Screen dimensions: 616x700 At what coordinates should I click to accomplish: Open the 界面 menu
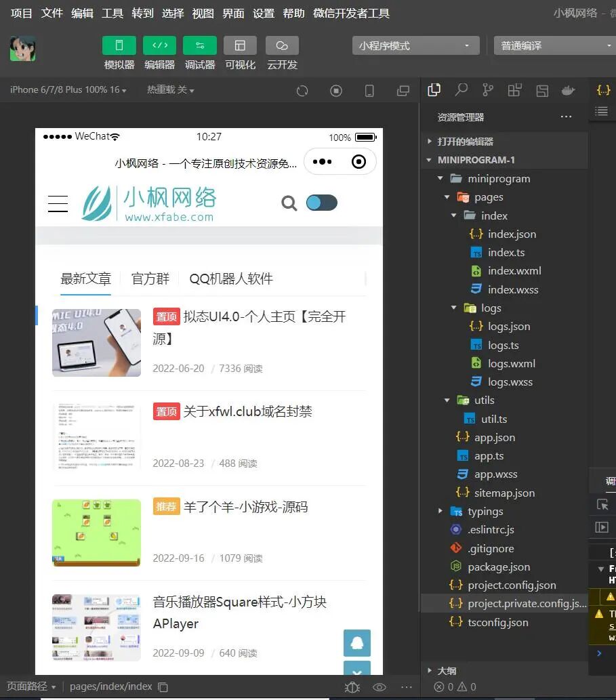[233, 14]
